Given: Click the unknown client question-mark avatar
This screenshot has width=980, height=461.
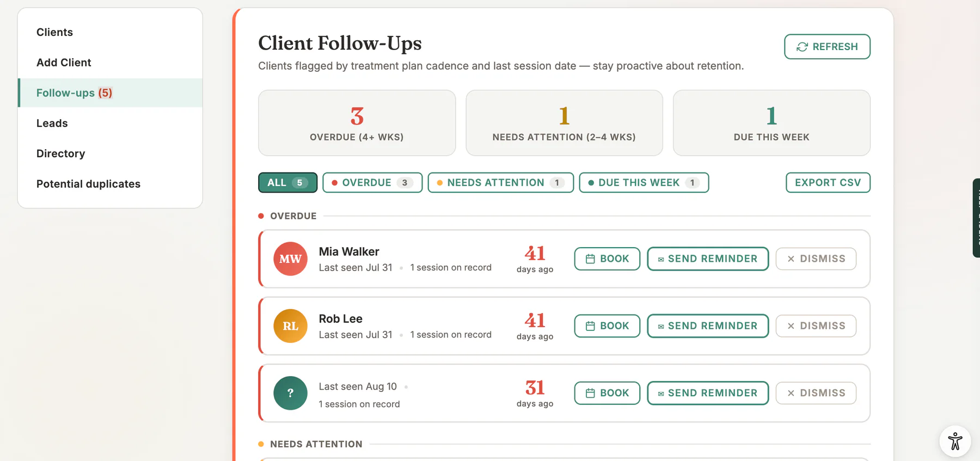Looking at the screenshot, I should [290, 393].
